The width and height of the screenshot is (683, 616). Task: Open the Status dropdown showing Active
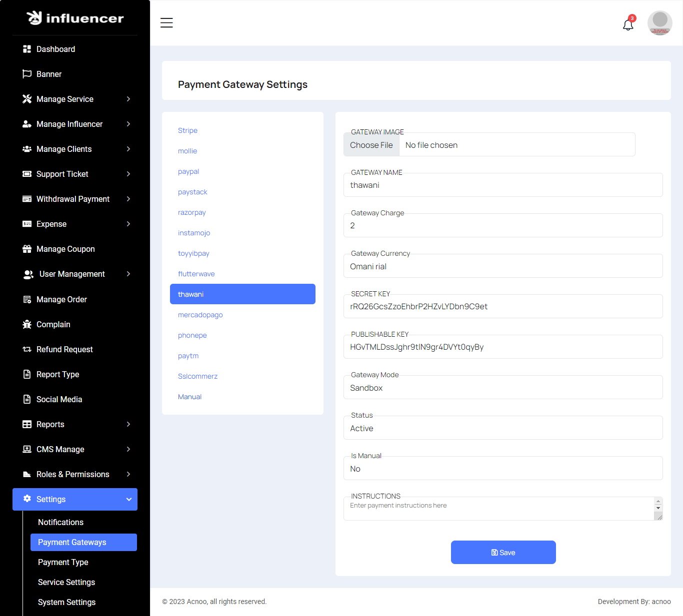[502, 428]
